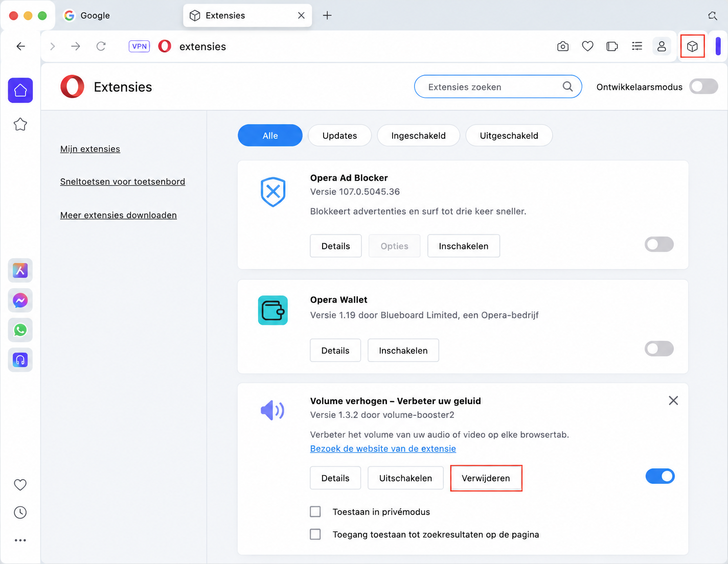Click Opties for Opera Ad Blocker
728x564 pixels.
click(x=395, y=246)
